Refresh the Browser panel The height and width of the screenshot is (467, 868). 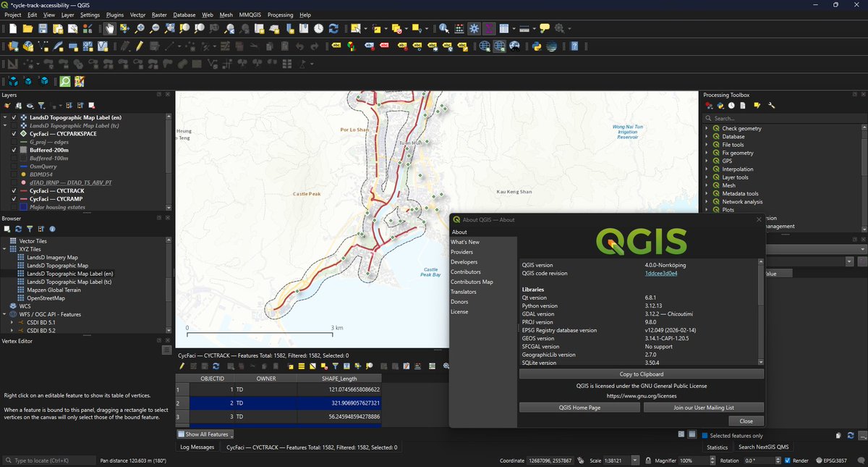18,229
